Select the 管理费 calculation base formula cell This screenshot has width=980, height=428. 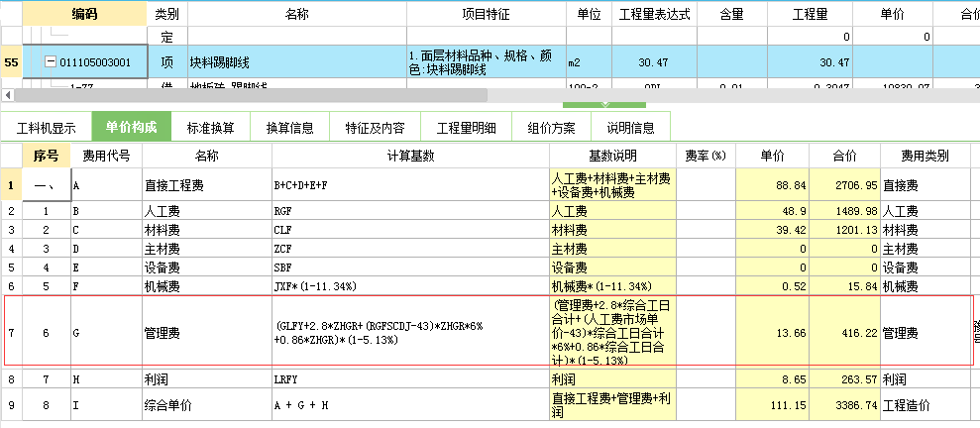coord(409,332)
